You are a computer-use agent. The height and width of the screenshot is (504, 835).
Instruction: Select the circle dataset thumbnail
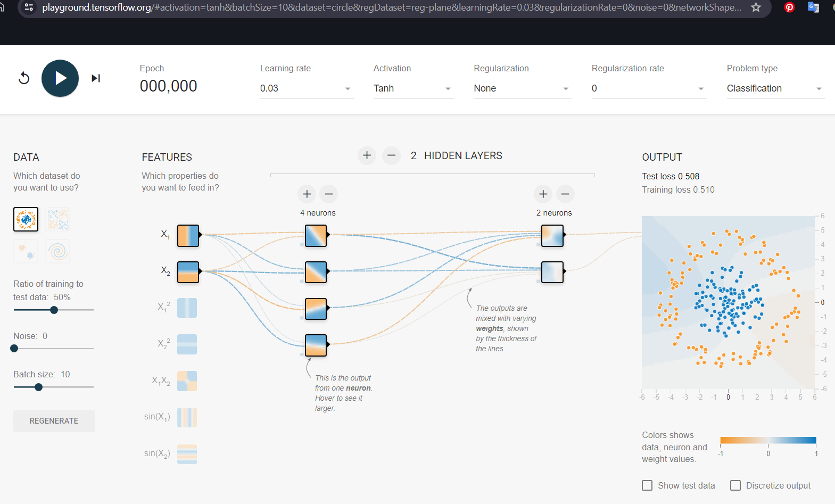tap(26, 219)
